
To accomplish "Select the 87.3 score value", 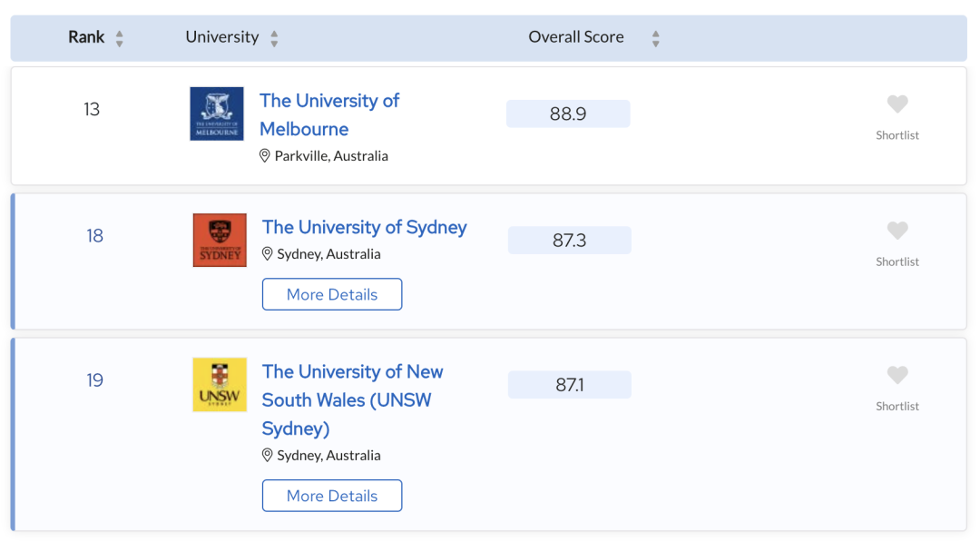I will point(569,240).
